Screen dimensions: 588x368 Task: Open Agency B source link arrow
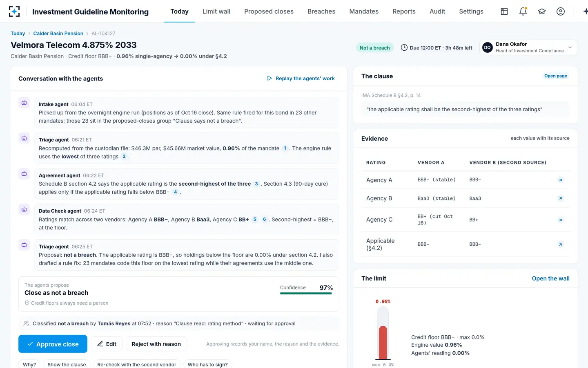point(561,198)
